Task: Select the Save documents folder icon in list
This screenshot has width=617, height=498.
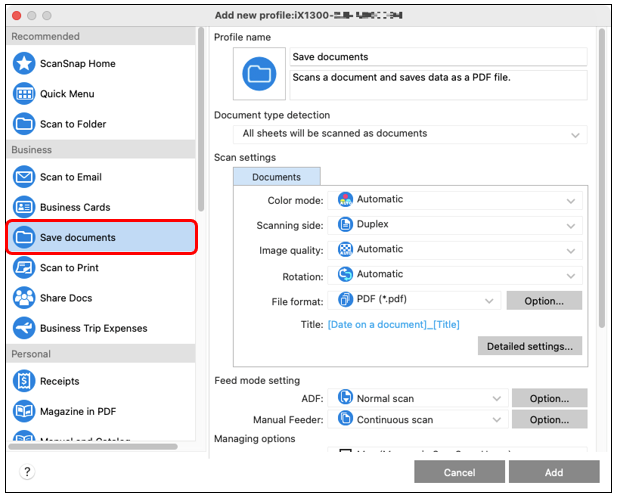Action: coord(24,237)
